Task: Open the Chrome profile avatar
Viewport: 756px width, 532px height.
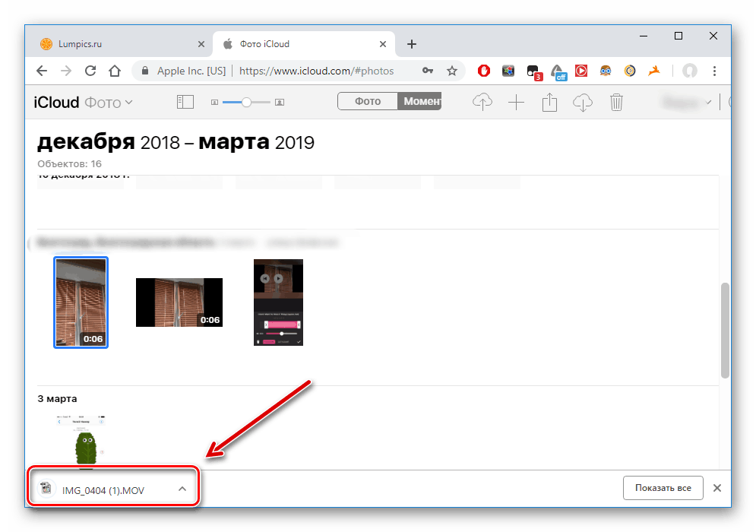Action: [690, 71]
